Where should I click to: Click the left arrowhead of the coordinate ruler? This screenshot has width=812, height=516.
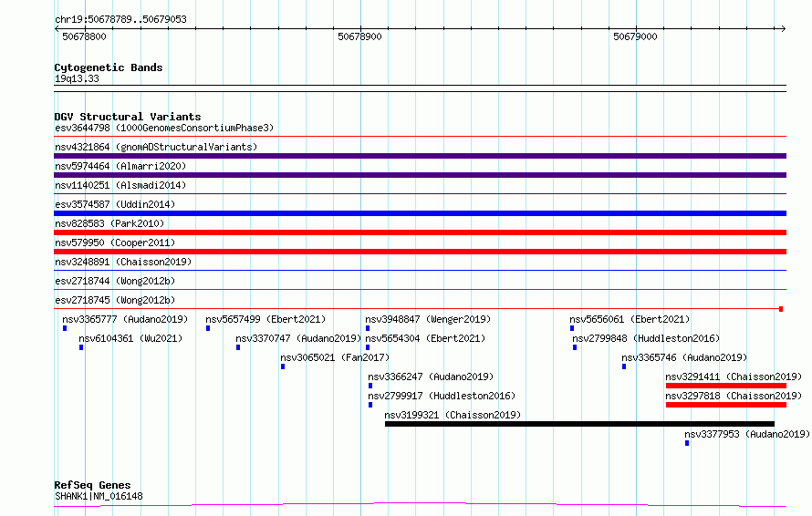point(57,28)
